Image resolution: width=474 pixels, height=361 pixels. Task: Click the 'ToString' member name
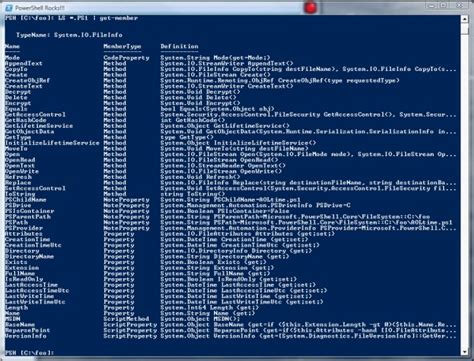pos(20,194)
